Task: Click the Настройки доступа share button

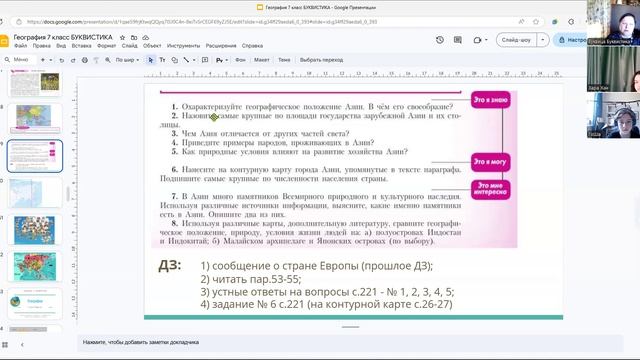Action: tap(571, 40)
